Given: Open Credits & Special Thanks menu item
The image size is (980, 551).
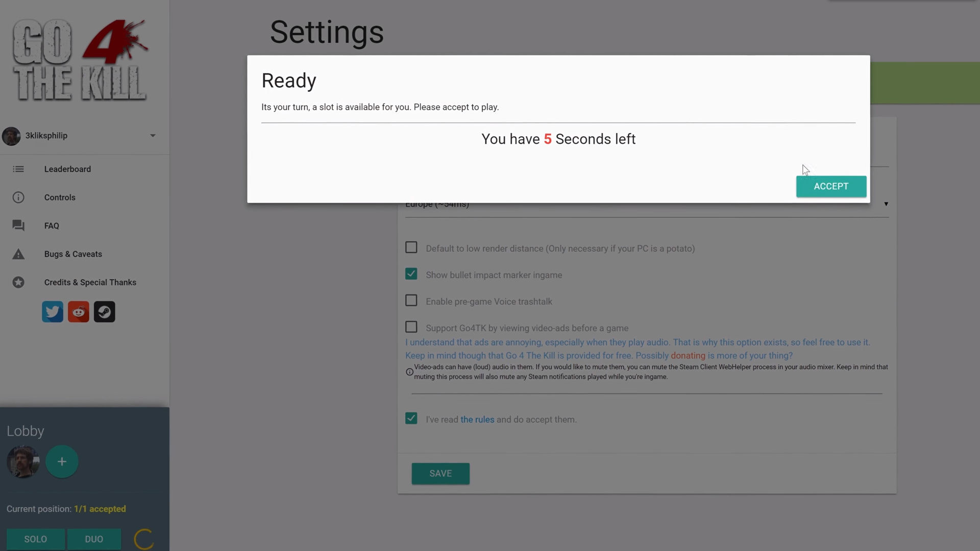Looking at the screenshot, I should coord(90,282).
